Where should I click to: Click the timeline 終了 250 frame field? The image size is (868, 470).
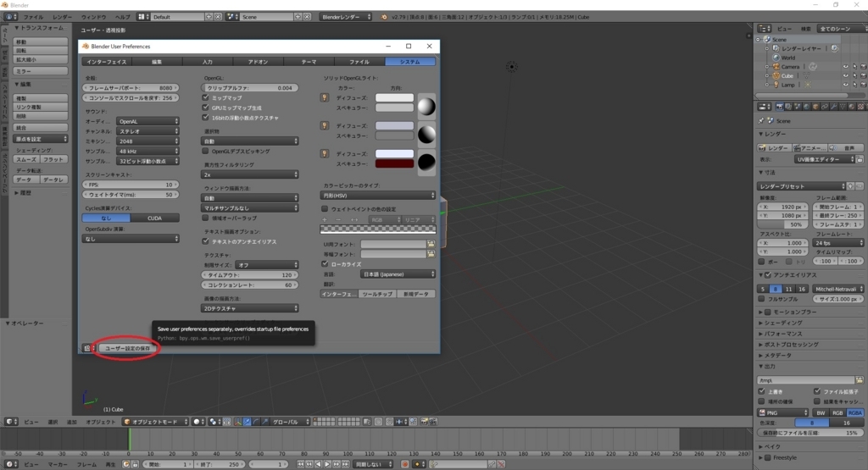[219, 464]
